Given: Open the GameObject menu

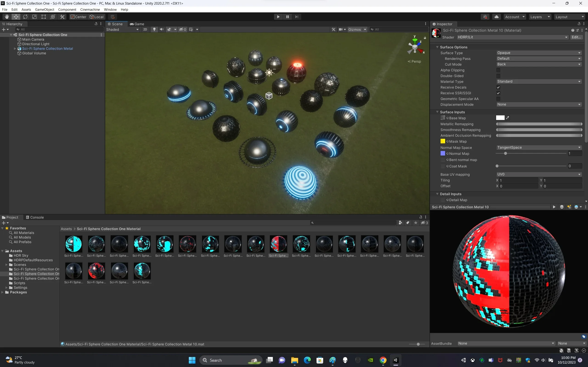Looking at the screenshot, I should click(45, 9).
